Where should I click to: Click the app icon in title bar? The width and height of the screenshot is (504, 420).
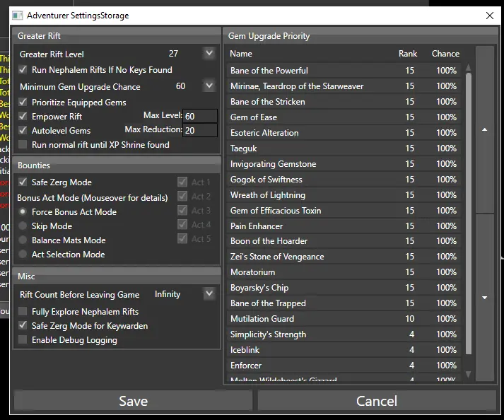[x=18, y=15]
